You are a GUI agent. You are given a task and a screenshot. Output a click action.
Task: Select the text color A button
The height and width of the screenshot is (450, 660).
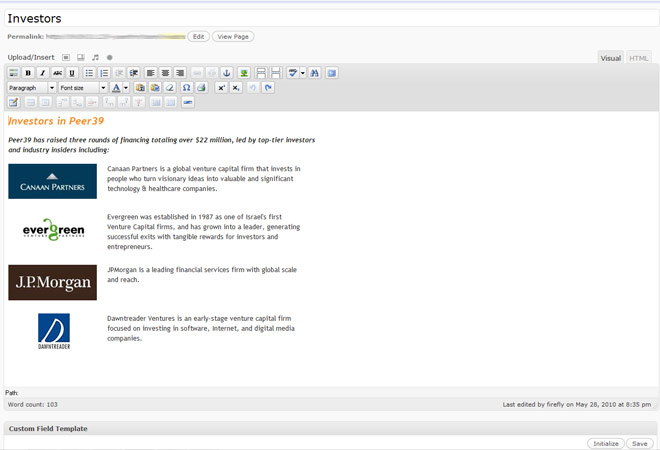pyautogui.click(x=116, y=88)
